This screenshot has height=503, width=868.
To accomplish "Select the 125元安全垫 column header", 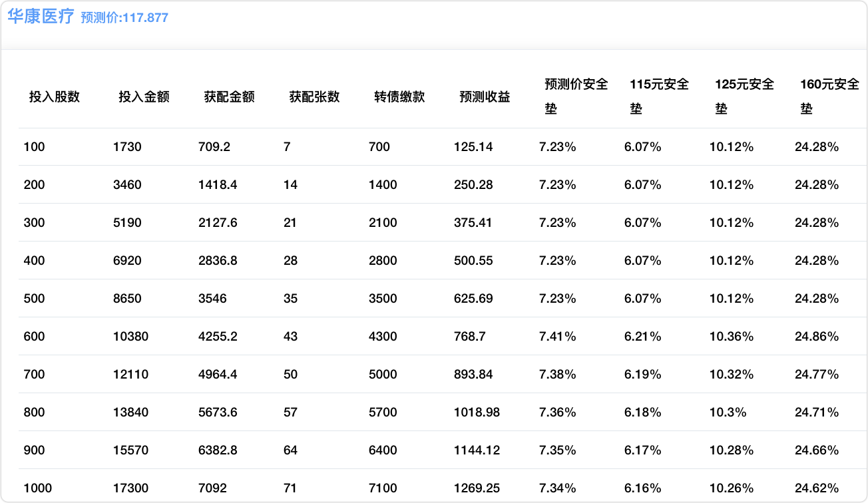I will click(x=744, y=96).
